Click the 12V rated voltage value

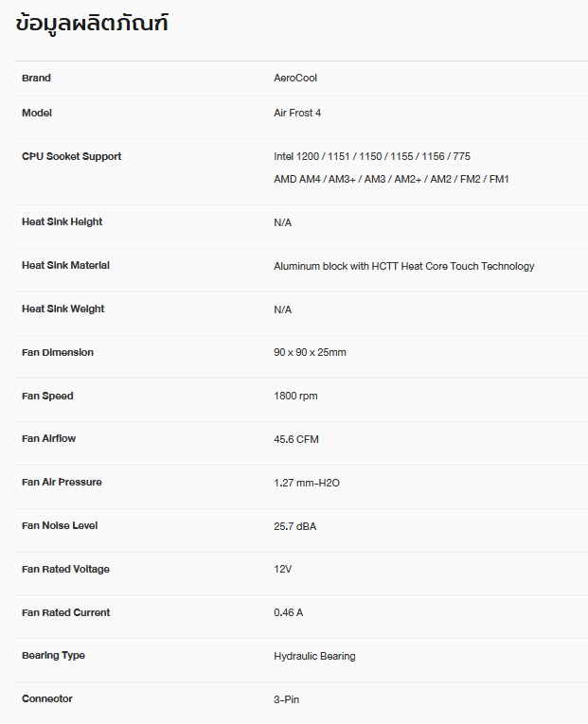[282, 570]
